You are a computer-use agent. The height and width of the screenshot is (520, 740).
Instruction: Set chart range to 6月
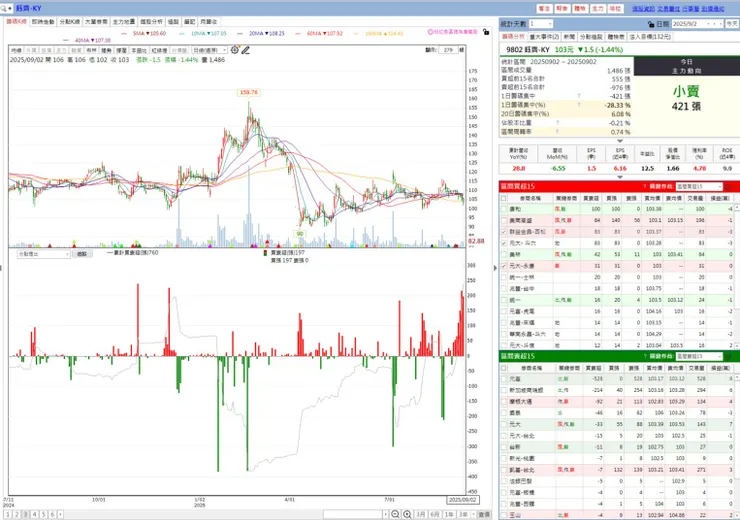point(435,514)
